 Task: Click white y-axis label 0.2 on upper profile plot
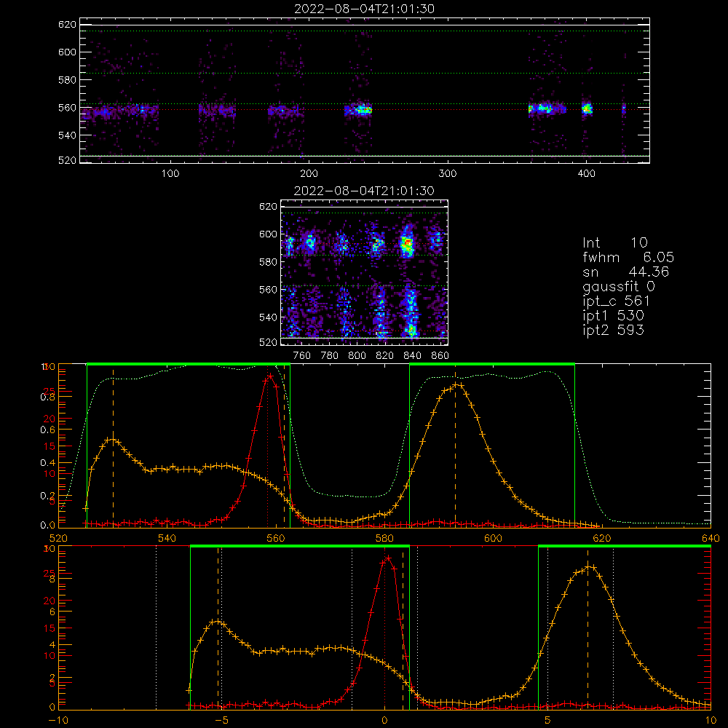47,495
